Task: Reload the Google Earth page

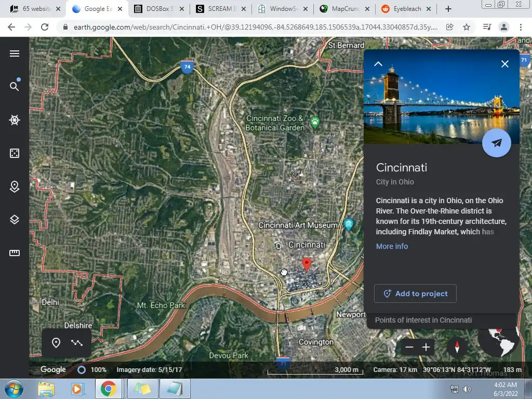Action: click(x=45, y=27)
